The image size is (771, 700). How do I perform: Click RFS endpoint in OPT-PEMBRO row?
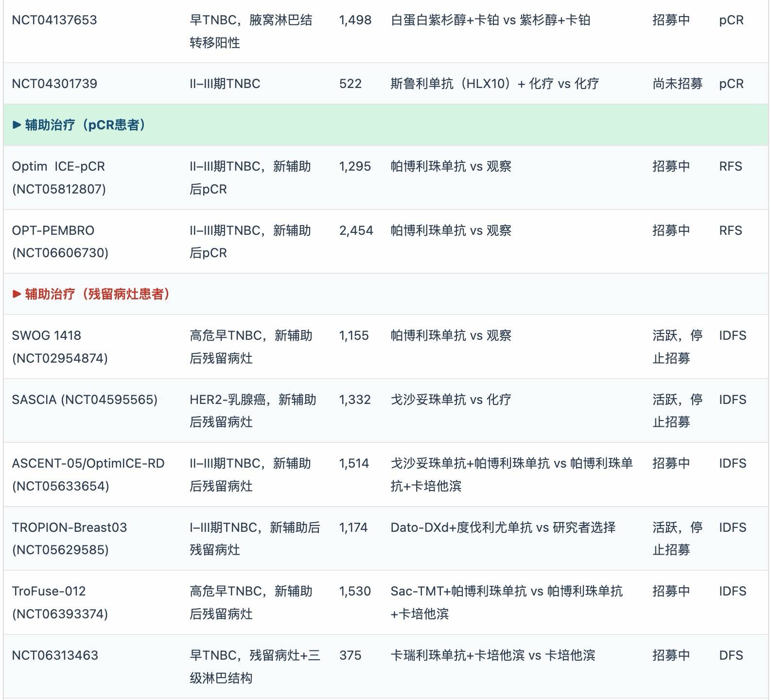click(731, 230)
